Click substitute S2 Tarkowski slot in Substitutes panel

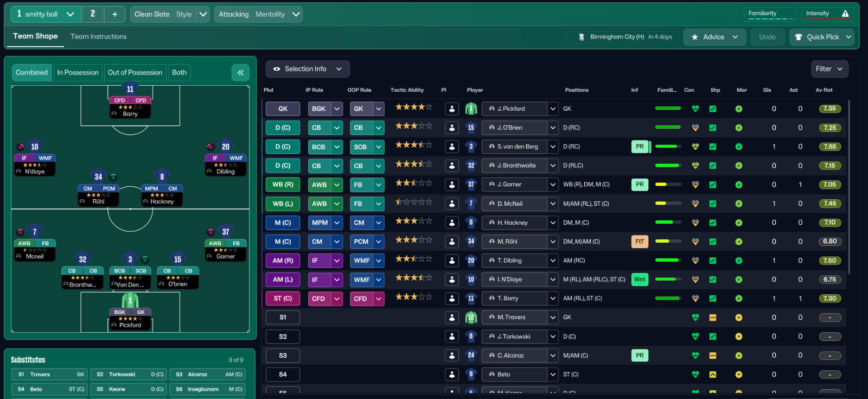[129, 375]
